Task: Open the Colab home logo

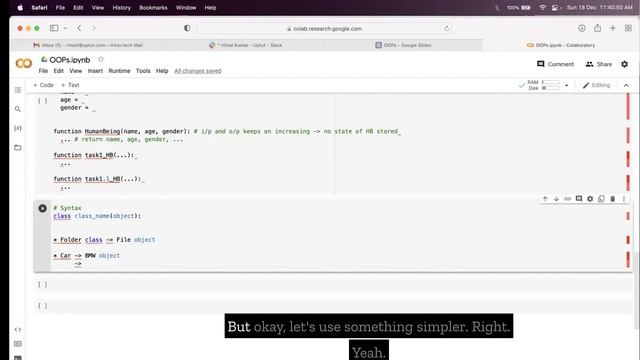Action: coord(24,64)
